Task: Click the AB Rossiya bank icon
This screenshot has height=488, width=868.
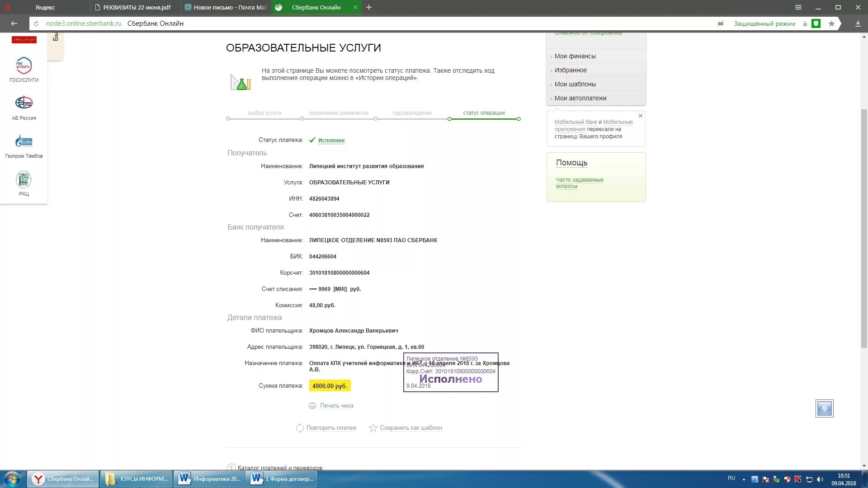Action: (x=24, y=103)
